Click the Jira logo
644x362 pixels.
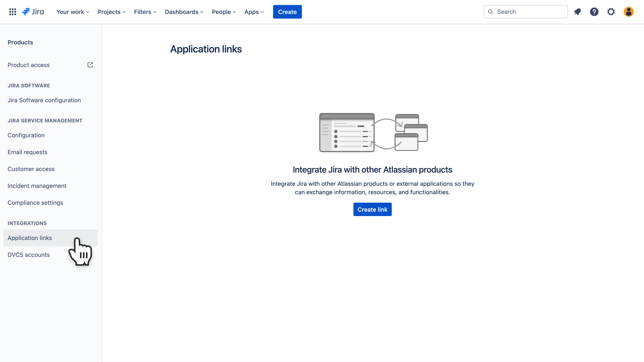pos(33,12)
